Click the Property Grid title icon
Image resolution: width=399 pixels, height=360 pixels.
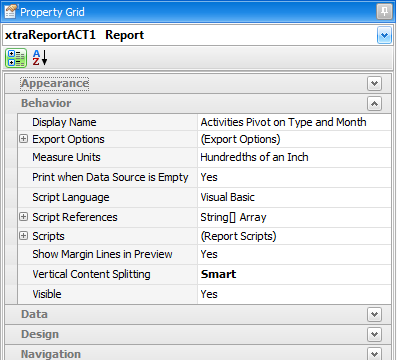pyautogui.click(x=10, y=11)
